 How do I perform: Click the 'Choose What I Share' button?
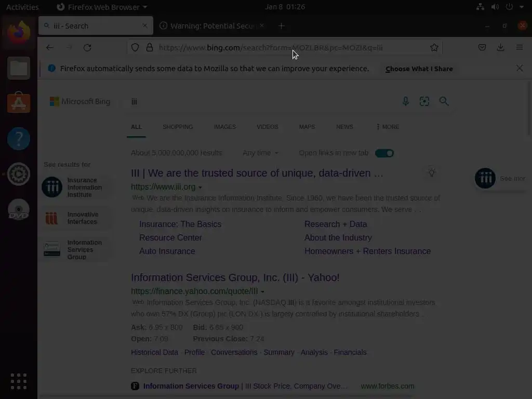coord(419,69)
